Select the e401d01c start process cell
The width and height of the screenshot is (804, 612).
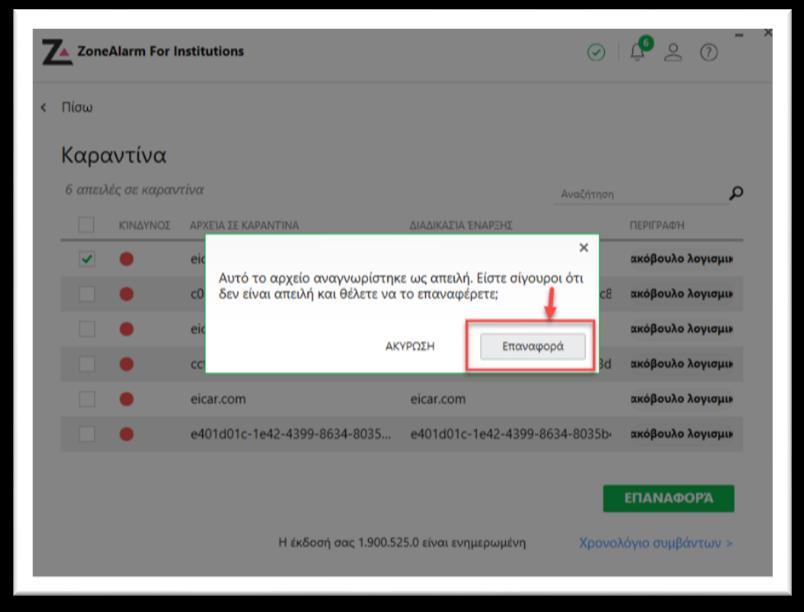511,434
